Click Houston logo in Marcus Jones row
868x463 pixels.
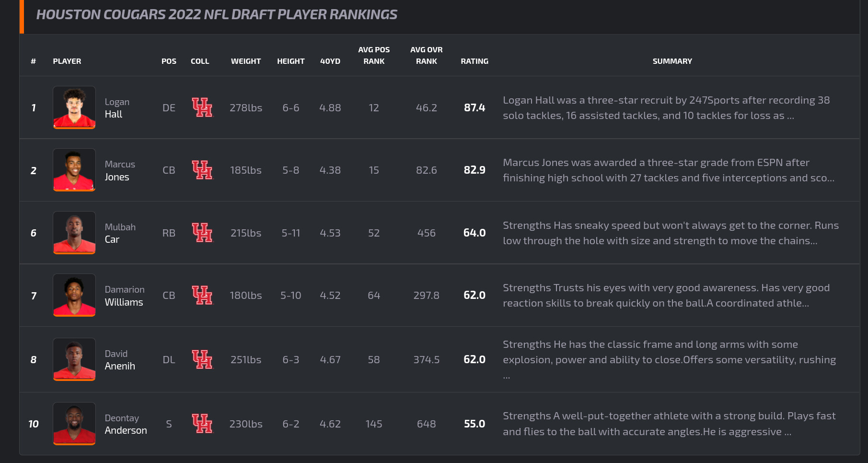pyautogui.click(x=202, y=170)
